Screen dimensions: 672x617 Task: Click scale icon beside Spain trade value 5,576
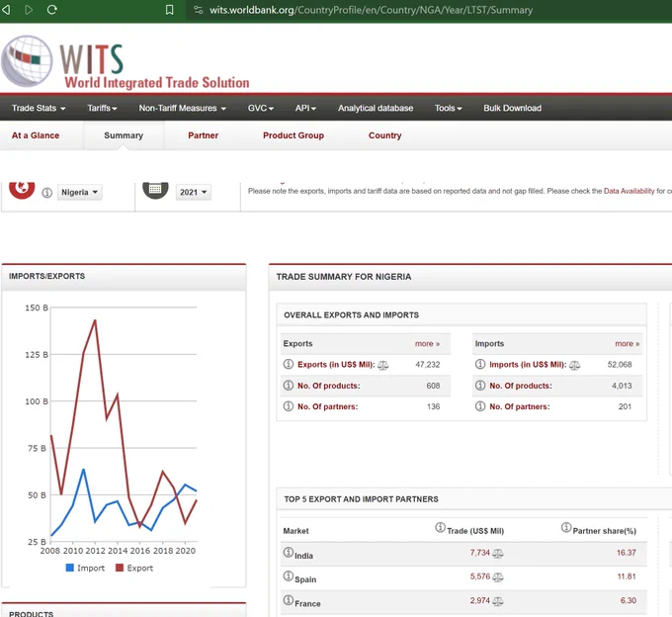497,577
